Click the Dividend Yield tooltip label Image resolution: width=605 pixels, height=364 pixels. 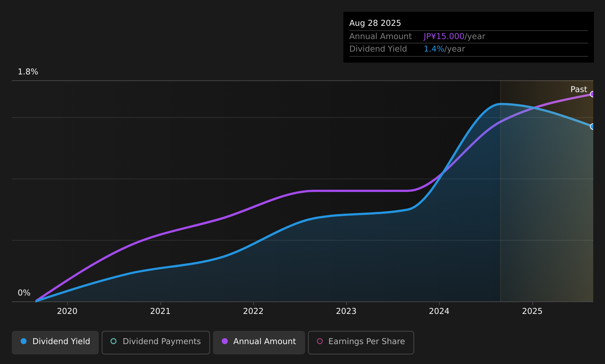click(378, 49)
